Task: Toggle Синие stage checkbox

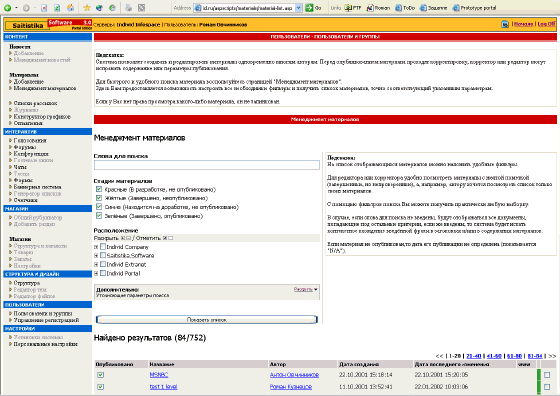Action: click(x=99, y=207)
